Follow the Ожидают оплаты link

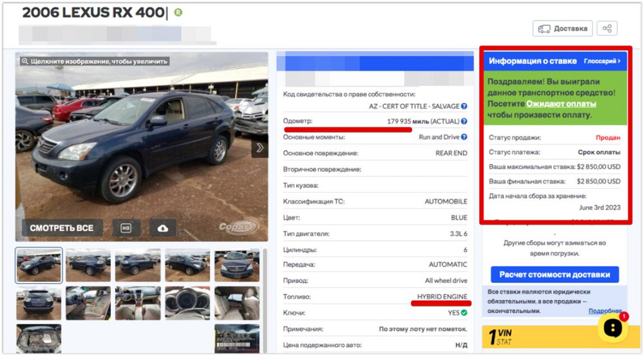561,104
